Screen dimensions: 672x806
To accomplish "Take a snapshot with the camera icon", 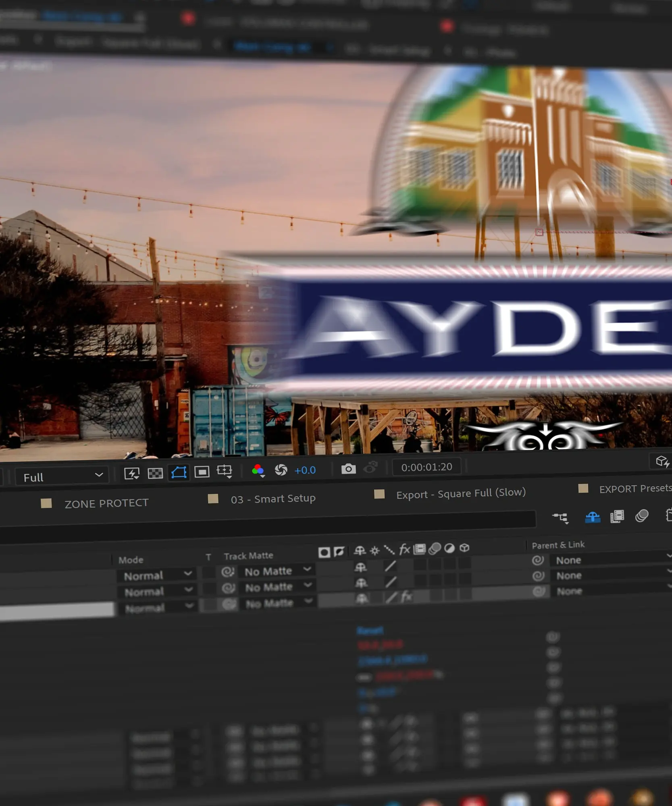I will 349,469.
